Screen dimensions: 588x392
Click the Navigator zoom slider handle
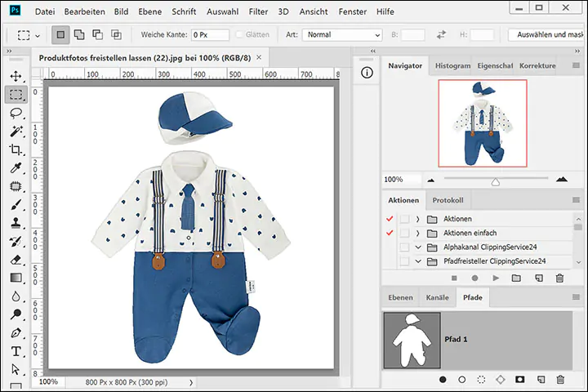pos(495,181)
